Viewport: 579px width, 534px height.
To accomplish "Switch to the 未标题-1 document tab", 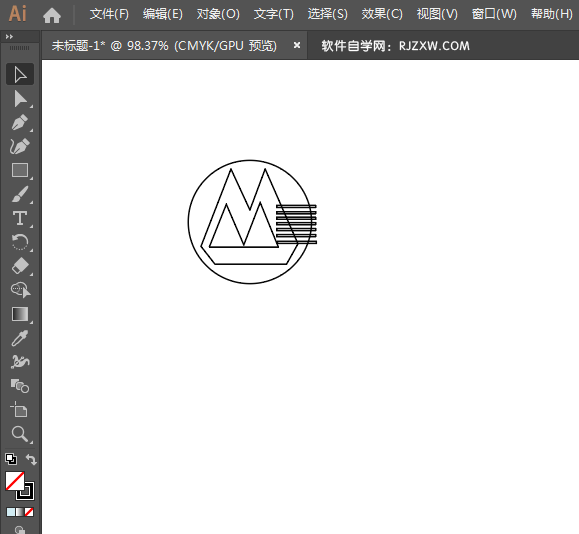I will [164, 46].
